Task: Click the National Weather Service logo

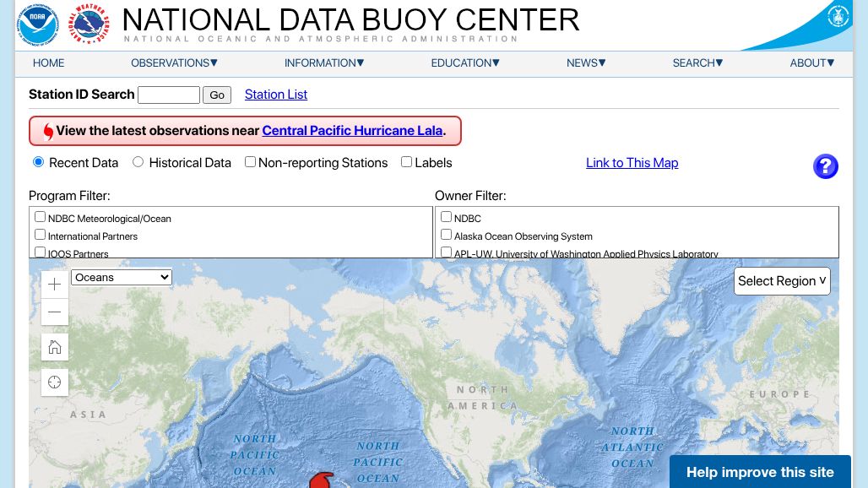Action: tap(89, 24)
